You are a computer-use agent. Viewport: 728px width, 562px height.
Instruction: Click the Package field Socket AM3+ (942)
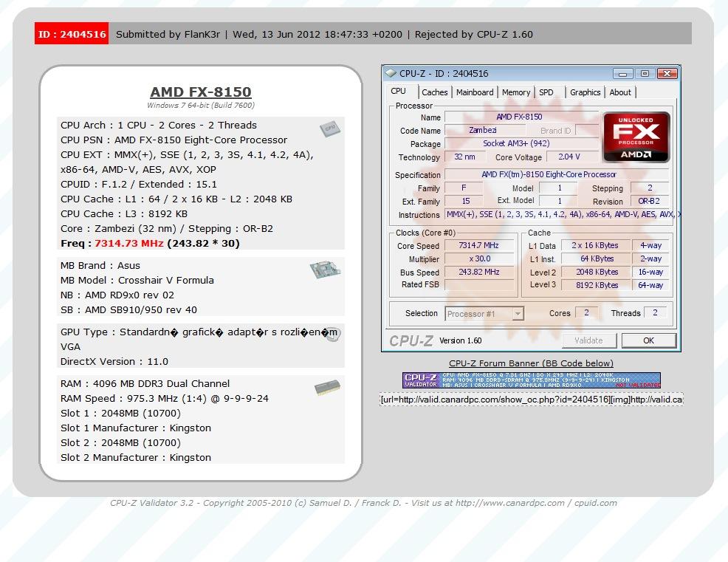(521, 143)
